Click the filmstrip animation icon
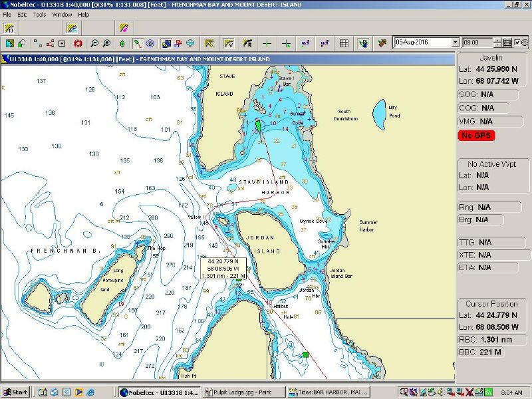Viewport: 532px width, 399px height. [507, 43]
